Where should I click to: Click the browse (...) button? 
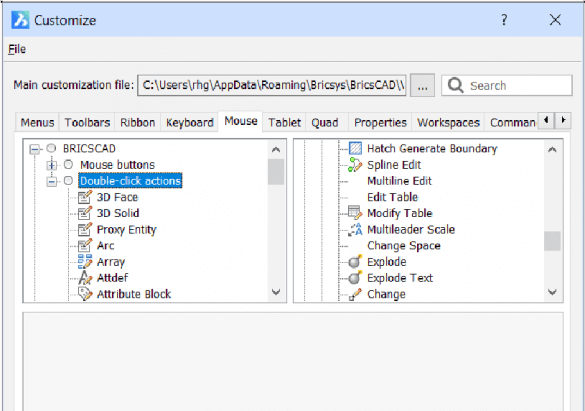422,85
